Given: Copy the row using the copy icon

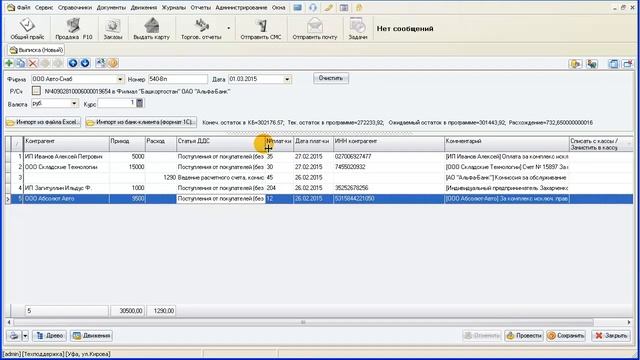Looking at the screenshot, I should (21, 63).
